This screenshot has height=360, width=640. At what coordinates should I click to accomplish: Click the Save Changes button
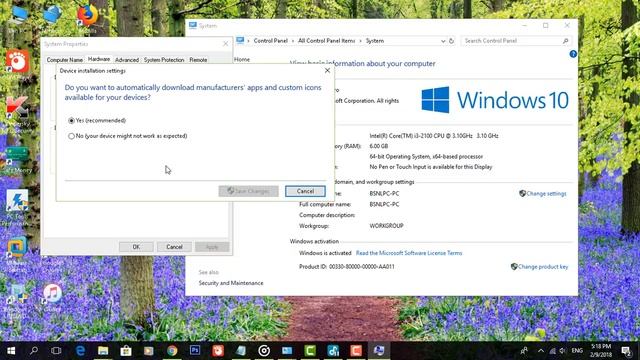248,191
